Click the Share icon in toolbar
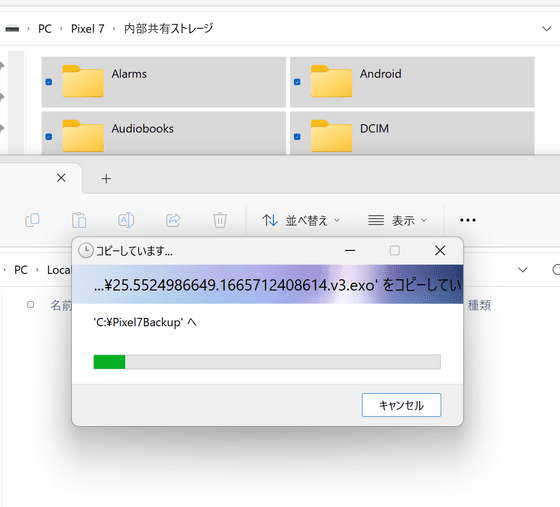The height and width of the screenshot is (507, 560). [173, 220]
